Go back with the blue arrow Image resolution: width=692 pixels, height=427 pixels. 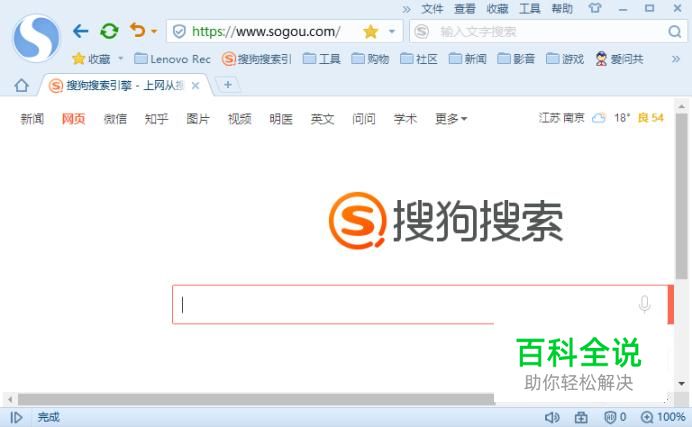click(81, 31)
